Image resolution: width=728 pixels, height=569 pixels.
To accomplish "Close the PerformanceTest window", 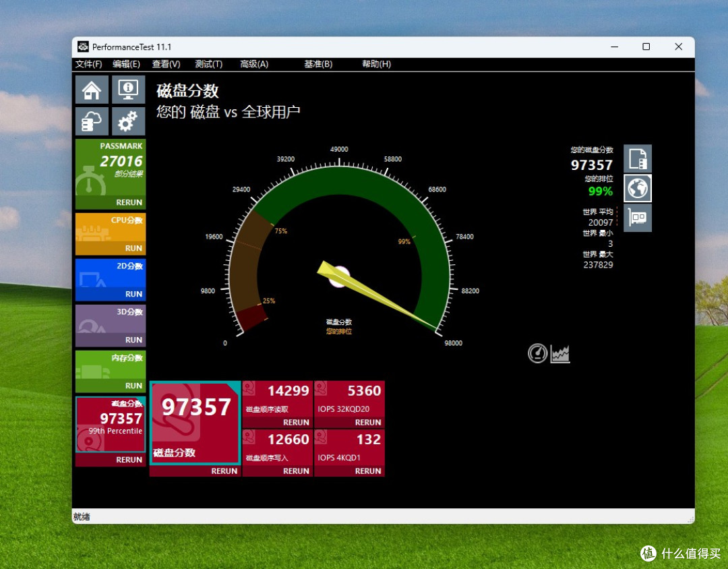I will click(678, 47).
